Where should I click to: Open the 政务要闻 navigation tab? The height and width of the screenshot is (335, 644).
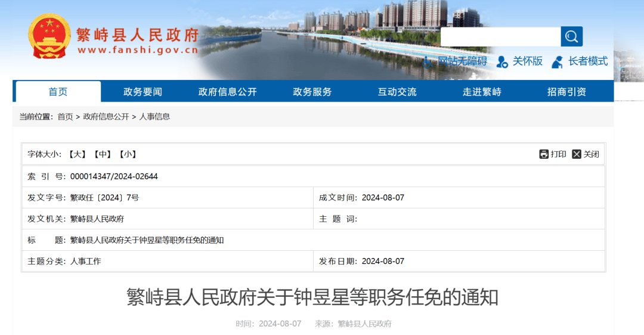(x=143, y=91)
